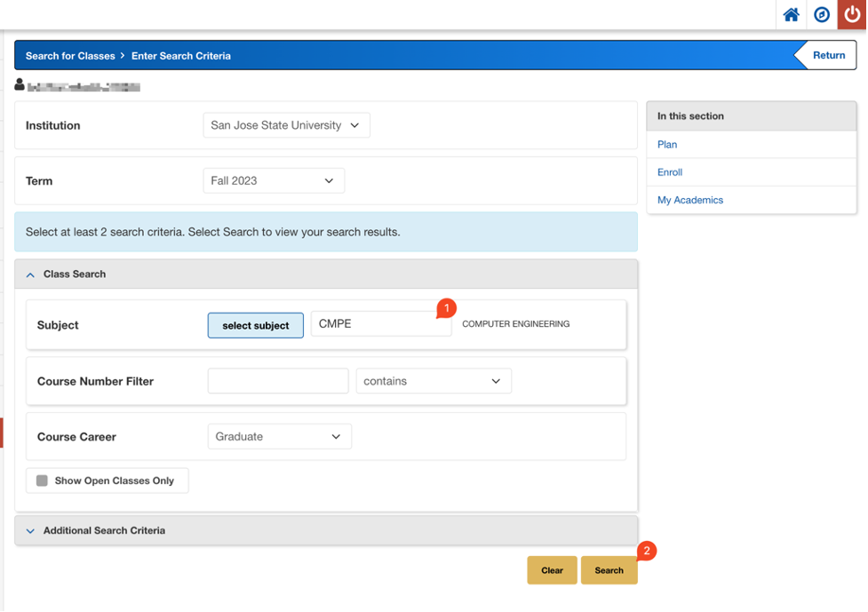Open the course number 'contains' dropdown
The width and height of the screenshot is (868, 612).
[434, 381]
